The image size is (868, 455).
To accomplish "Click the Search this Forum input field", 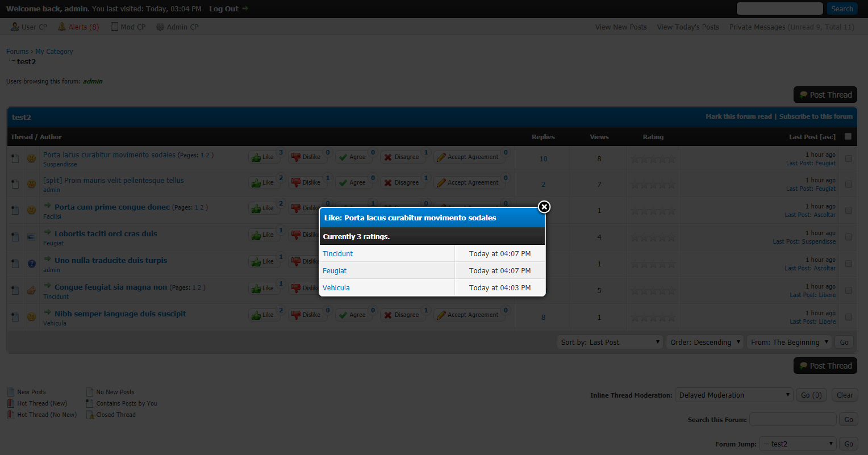I will coord(792,420).
